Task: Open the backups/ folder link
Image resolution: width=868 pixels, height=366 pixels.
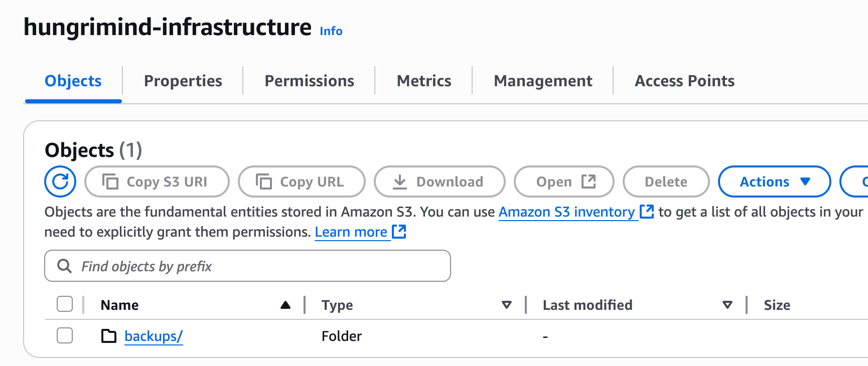Action: [153, 336]
